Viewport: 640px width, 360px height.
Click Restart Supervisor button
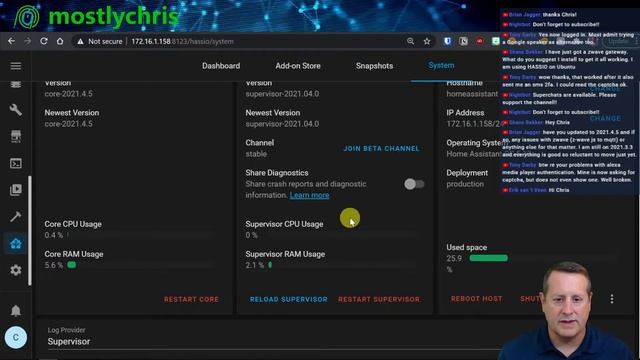tap(379, 299)
